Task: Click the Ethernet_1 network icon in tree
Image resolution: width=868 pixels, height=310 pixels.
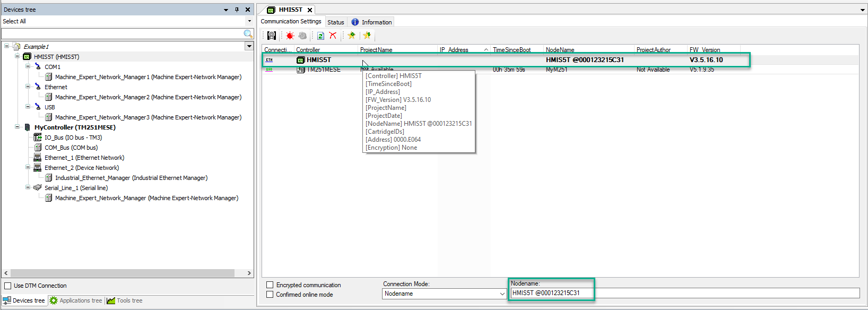Action: click(x=38, y=158)
